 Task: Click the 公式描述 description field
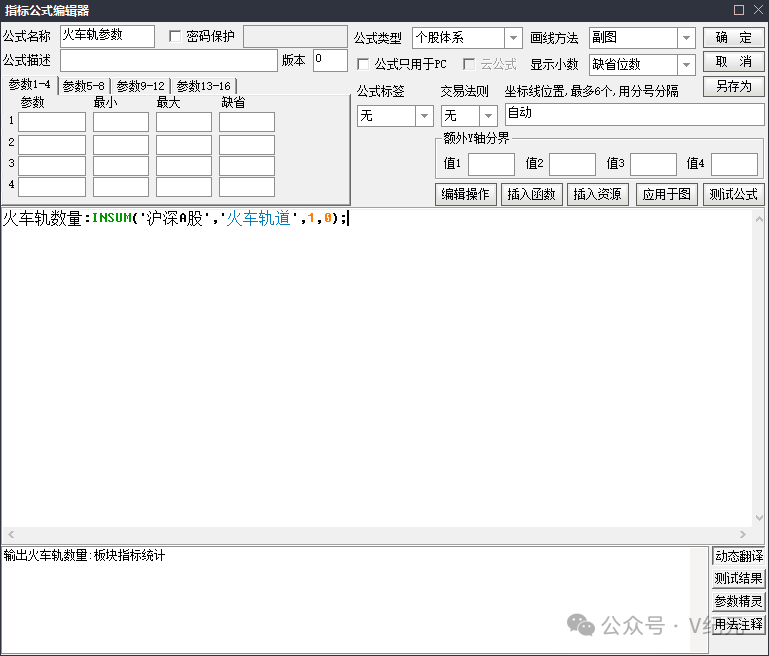[169, 61]
